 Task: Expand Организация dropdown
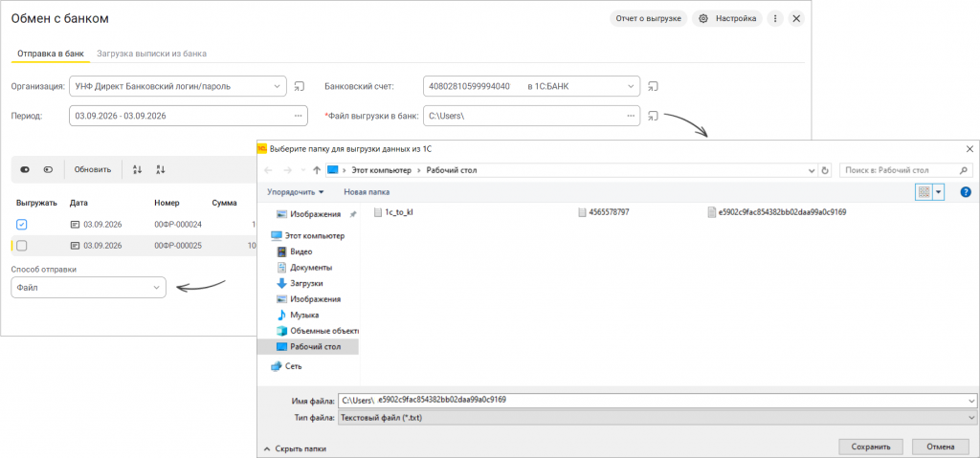[278, 86]
